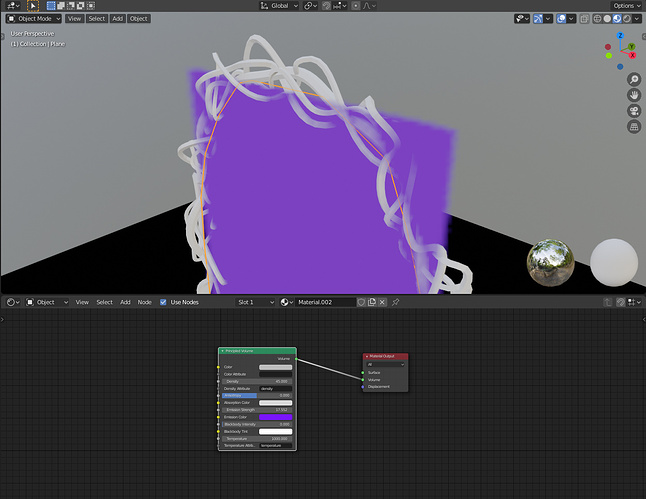This screenshot has height=499, width=646.
Task: Open the viewport shading options dropdown
Action: click(x=637, y=19)
